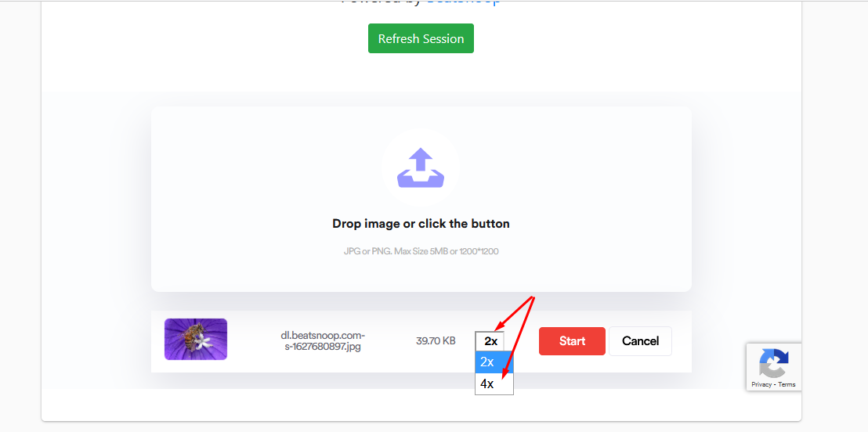Choose the highlighted 2x option
This screenshot has height=432, width=868.
pos(494,362)
